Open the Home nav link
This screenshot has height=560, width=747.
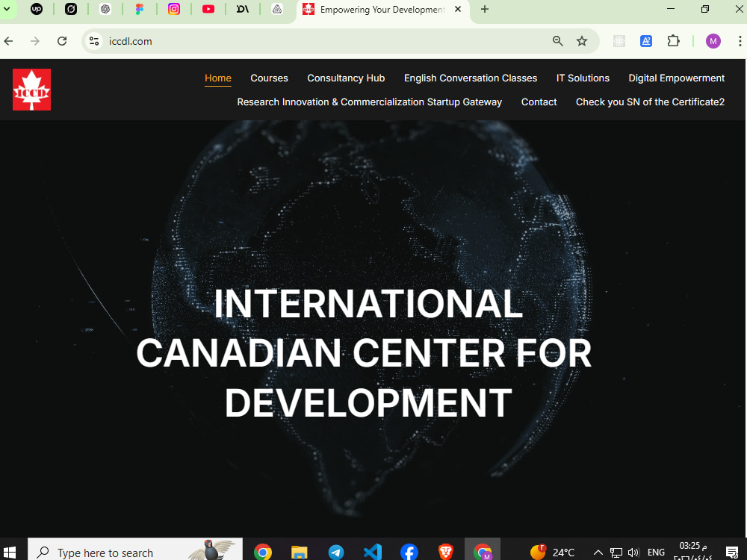point(217,78)
